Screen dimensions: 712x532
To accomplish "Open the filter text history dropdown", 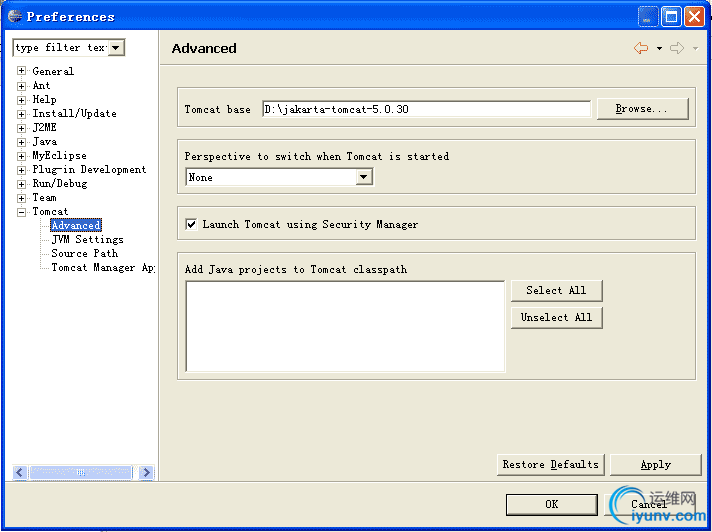I will (x=116, y=48).
